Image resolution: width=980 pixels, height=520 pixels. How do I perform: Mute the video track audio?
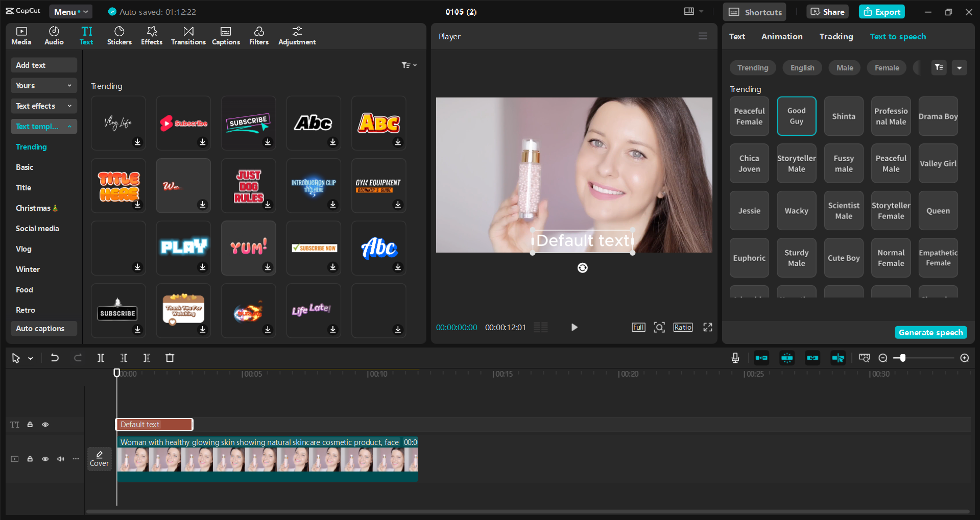click(x=60, y=459)
